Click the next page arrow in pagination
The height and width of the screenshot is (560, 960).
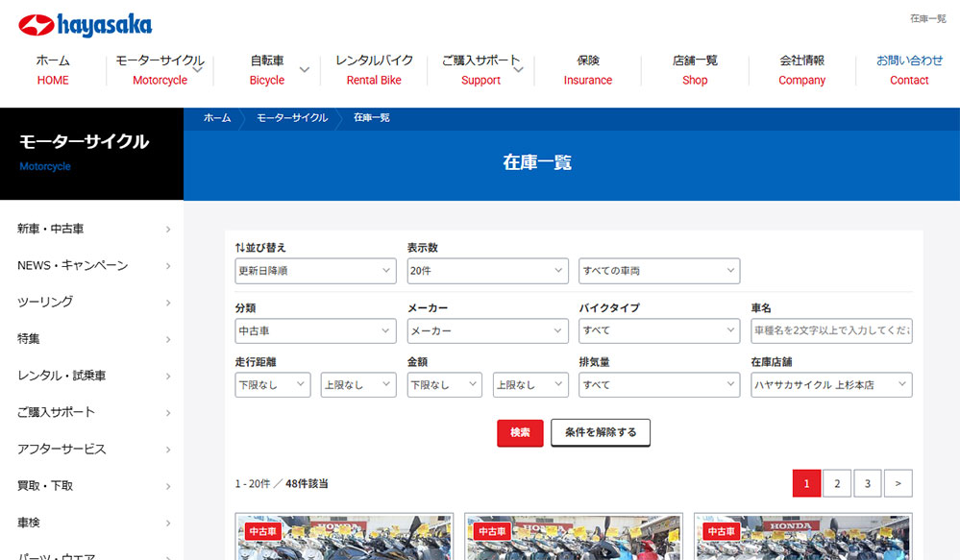pyautogui.click(x=898, y=483)
